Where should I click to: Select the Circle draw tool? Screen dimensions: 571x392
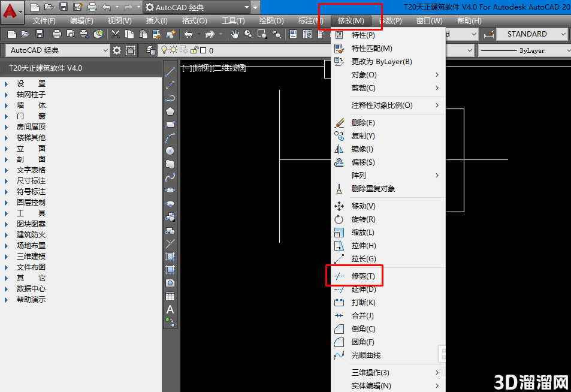[170, 151]
